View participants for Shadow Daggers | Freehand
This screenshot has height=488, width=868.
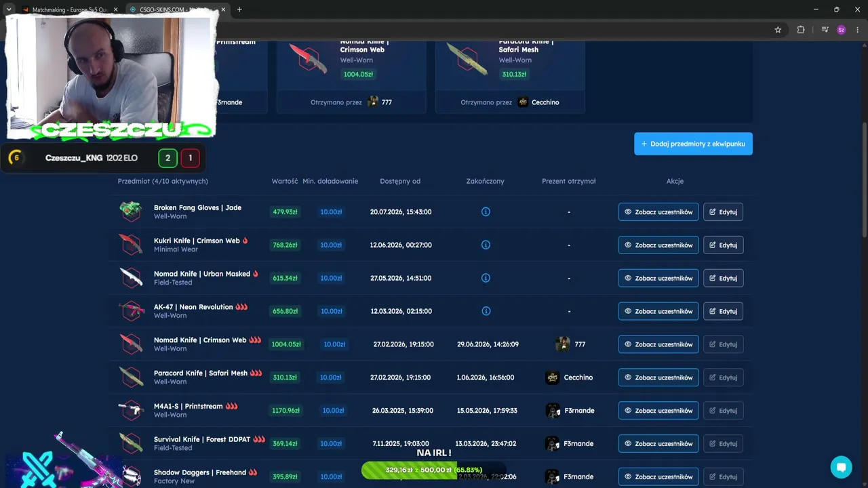coord(658,477)
